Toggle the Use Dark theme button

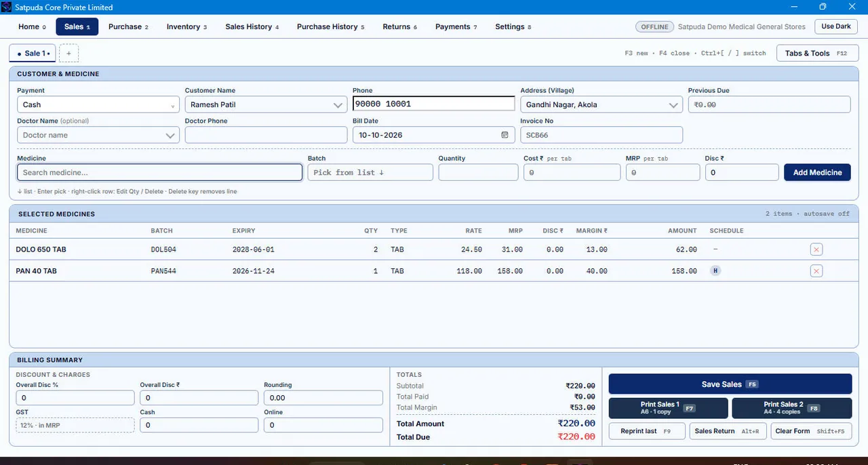(835, 26)
